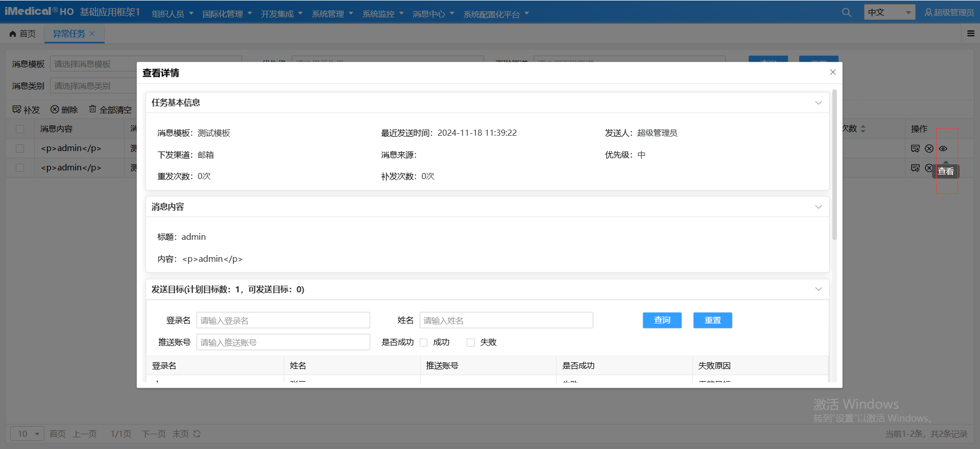Image resolution: width=980 pixels, height=449 pixels.
Task: Open the 组织人员 menu
Action: [173, 14]
